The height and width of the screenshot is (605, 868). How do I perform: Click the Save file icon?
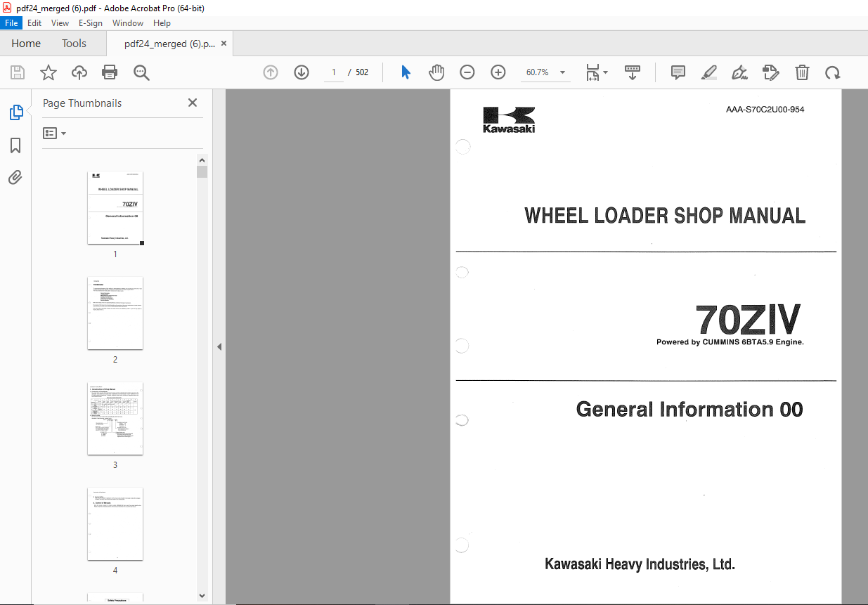pyautogui.click(x=18, y=72)
